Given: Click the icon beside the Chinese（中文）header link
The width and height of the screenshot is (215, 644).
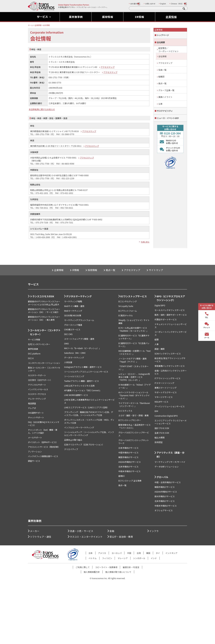Looking at the screenshot, I should pyautogui.click(x=185, y=4).
